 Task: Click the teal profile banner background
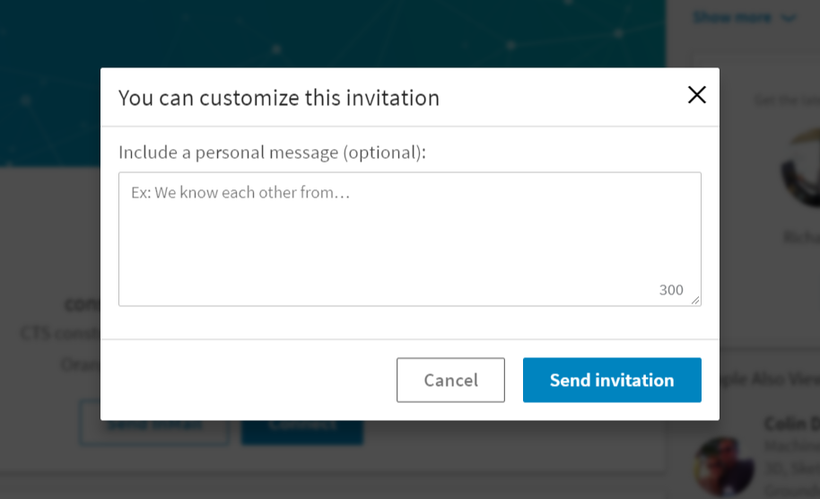(333, 33)
